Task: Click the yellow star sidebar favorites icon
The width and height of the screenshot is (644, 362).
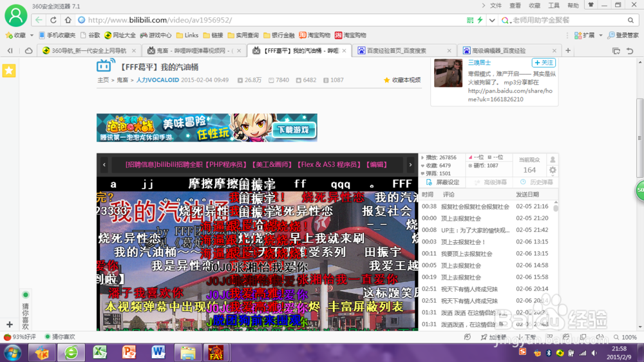Action: tap(9, 71)
